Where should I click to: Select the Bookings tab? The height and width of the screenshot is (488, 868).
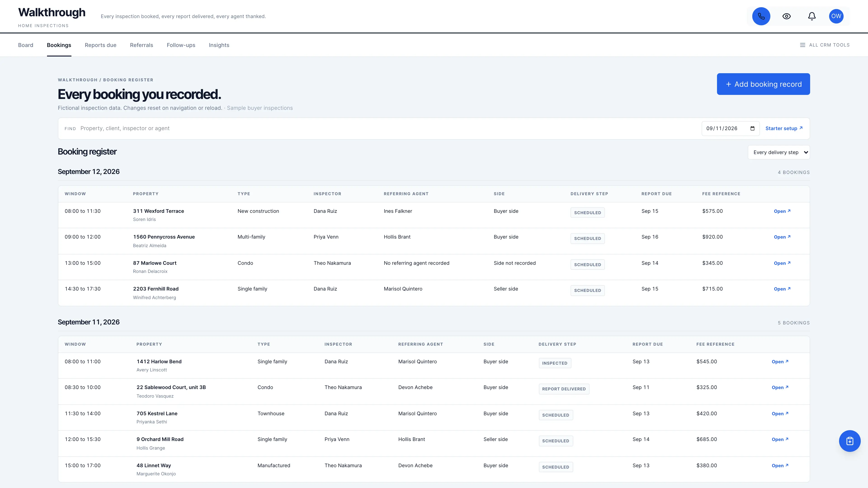[59, 45]
